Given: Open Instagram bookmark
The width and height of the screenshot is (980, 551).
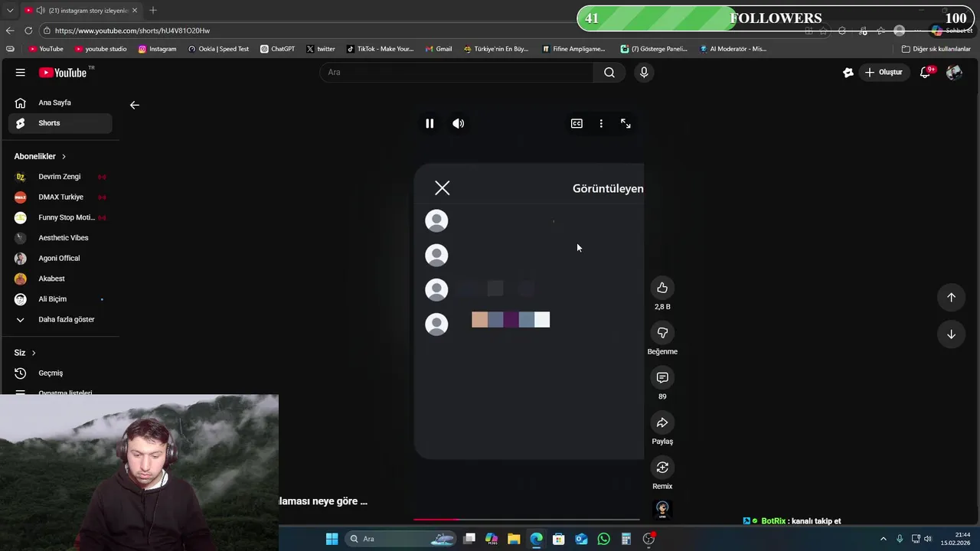Looking at the screenshot, I should coord(157,49).
